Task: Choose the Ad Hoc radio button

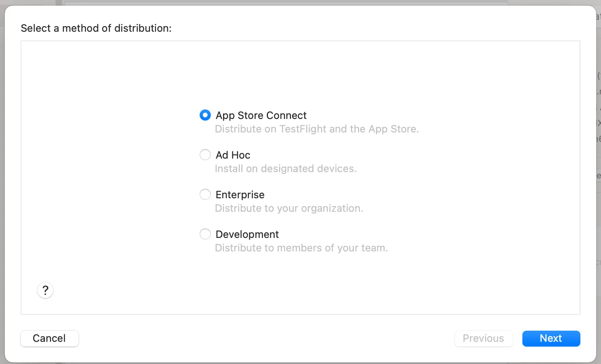Action: click(x=205, y=155)
